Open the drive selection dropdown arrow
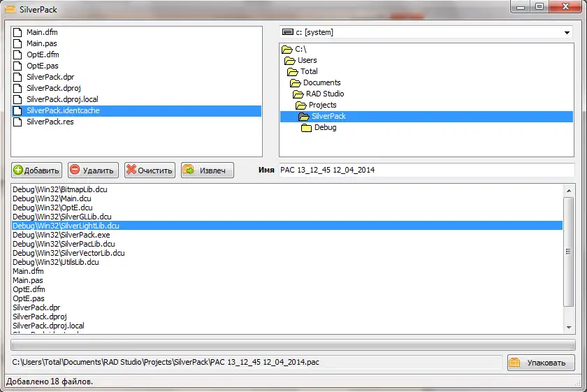The image size is (587, 392). tap(567, 33)
